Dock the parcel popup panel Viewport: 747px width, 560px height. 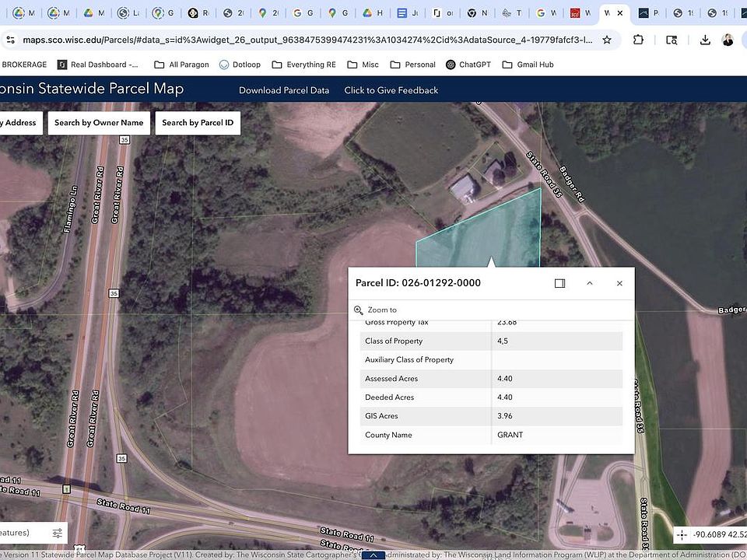click(559, 283)
